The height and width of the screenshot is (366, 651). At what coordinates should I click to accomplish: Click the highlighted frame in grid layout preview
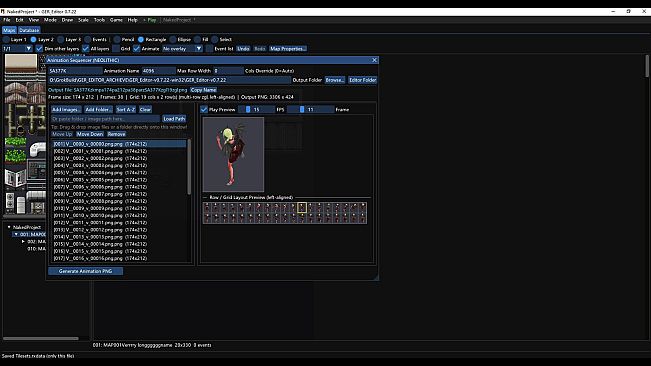[x=302, y=207]
